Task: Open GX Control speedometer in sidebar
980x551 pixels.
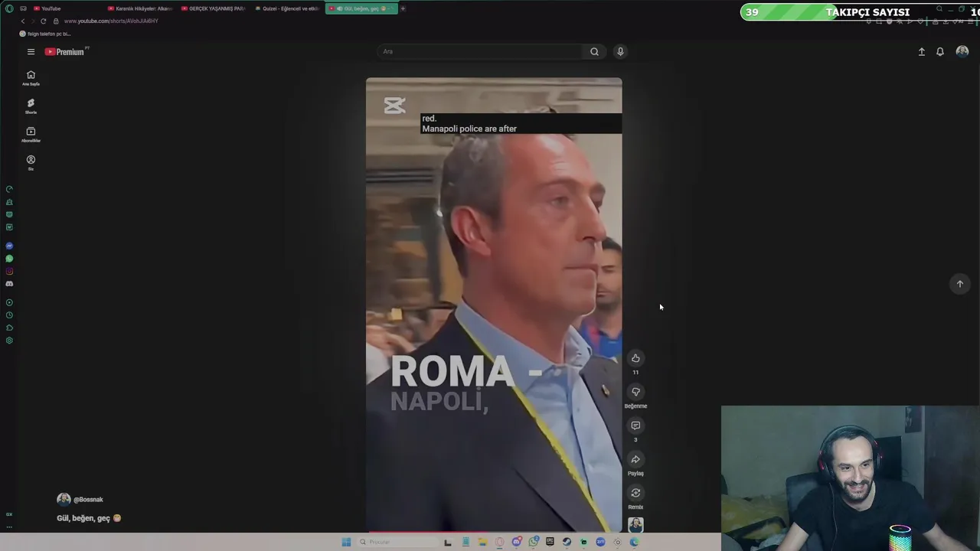Action: (x=9, y=189)
